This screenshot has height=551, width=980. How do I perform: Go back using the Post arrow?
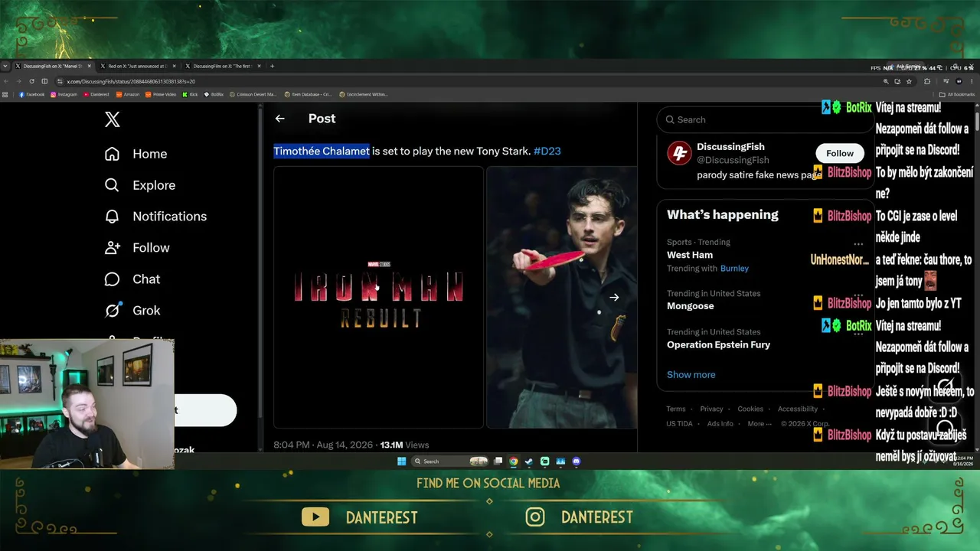tap(279, 119)
